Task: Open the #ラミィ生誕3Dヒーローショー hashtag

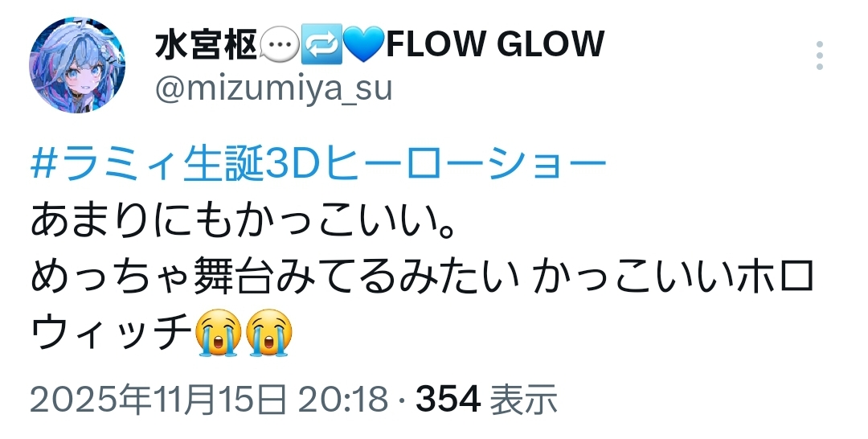Action: point(319,165)
